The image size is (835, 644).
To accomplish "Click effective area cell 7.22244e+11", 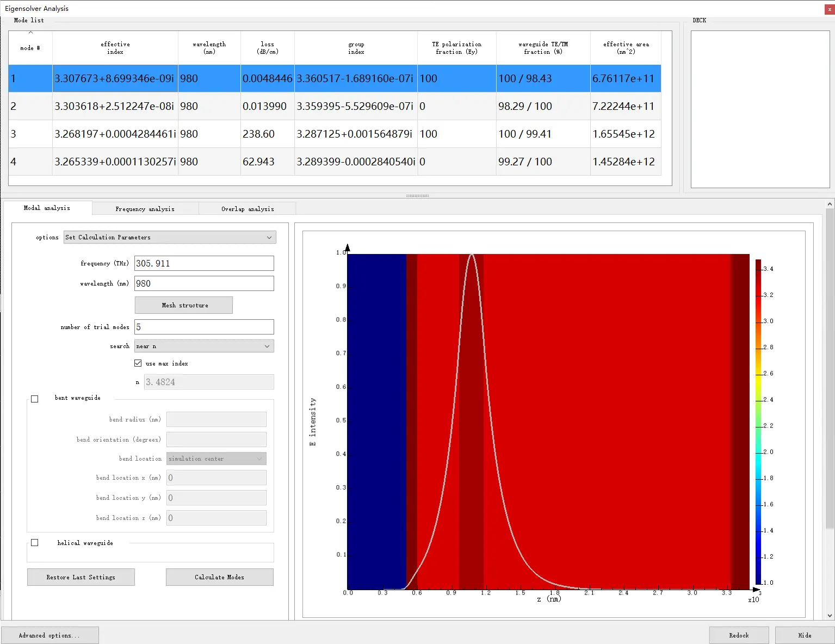I will [x=626, y=106].
